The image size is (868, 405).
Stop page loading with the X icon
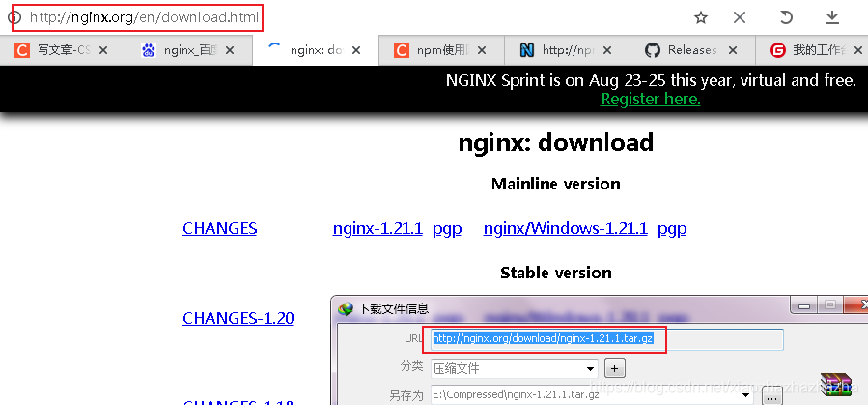[x=740, y=17]
